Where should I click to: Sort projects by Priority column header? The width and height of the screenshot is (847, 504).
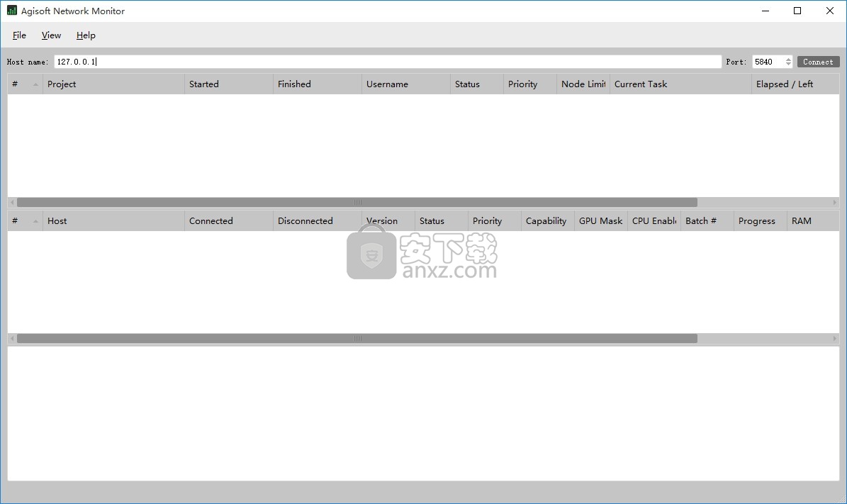click(530, 84)
